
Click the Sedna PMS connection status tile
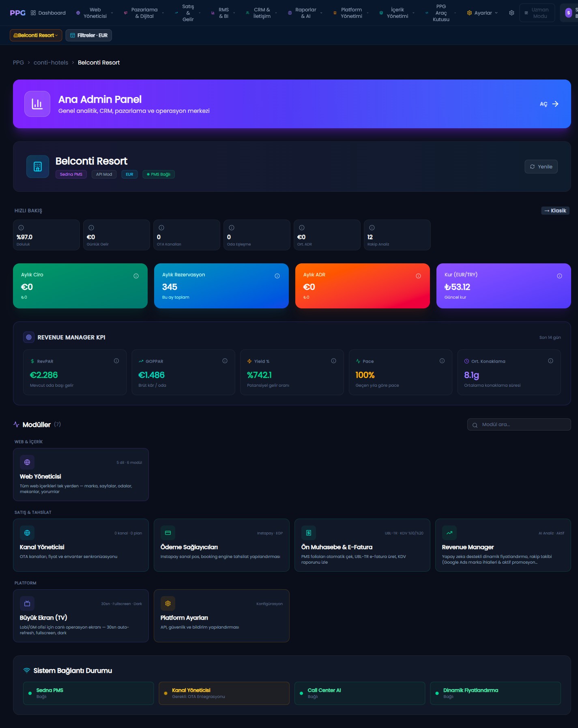[88, 693]
